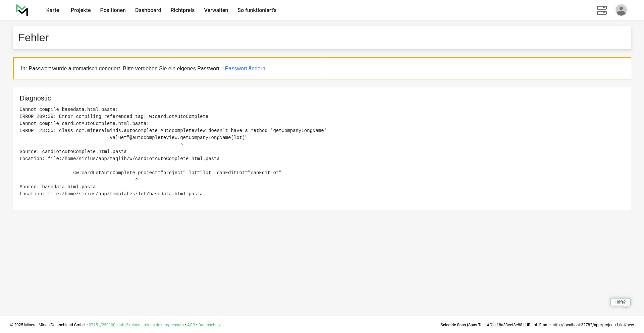Open the server/tenant switcher icon
This screenshot has height=333, width=644.
(x=601, y=10)
